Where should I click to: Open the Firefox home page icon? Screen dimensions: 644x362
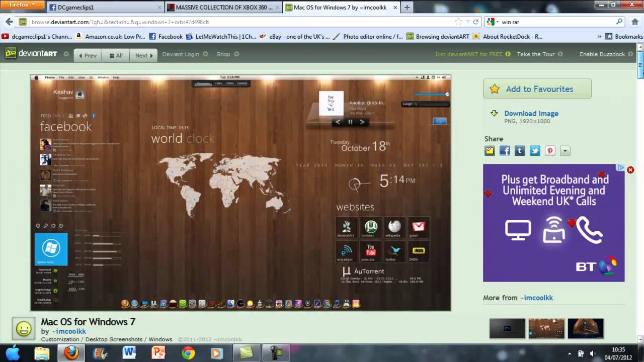coord(636,22)
